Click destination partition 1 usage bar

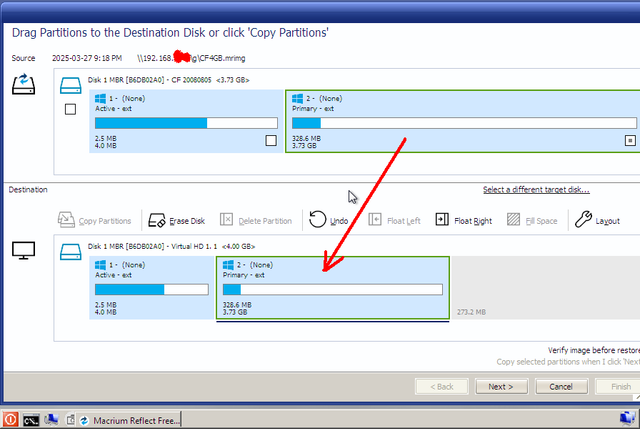click(152, 289)
